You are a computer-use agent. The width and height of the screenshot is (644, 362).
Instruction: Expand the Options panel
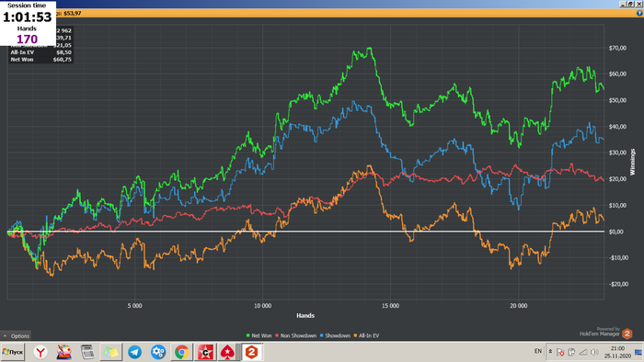coord(16,335)
